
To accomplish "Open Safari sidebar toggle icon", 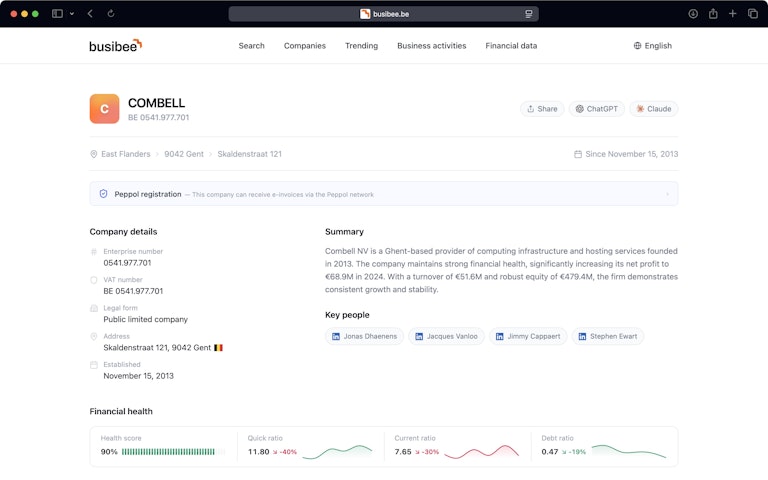I will 57,14.
